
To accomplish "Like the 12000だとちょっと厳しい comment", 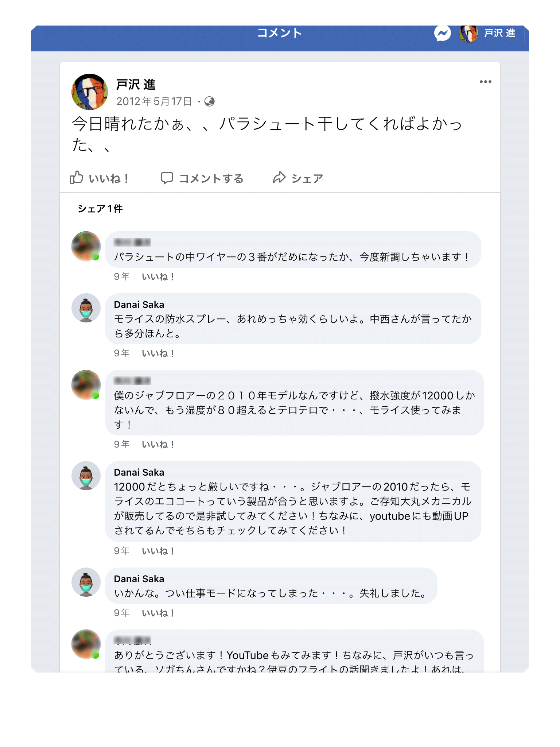I will click(x=158, y=551).
